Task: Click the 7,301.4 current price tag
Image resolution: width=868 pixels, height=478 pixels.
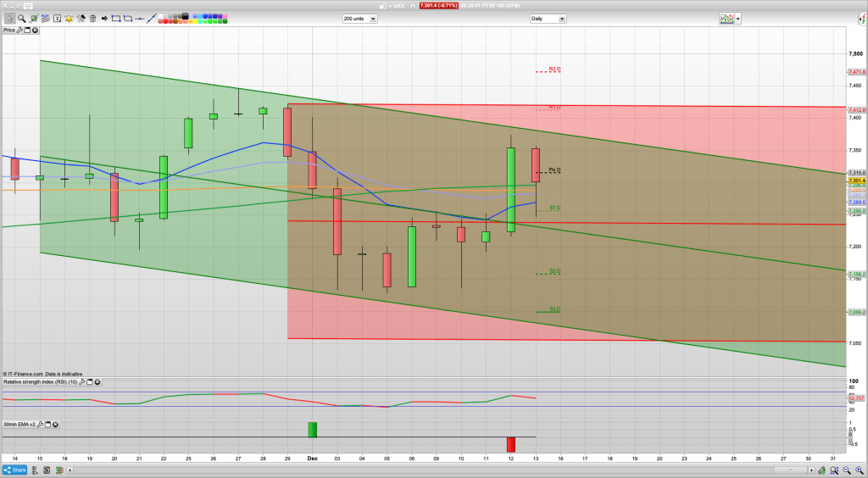Action: tap(857, 181)
